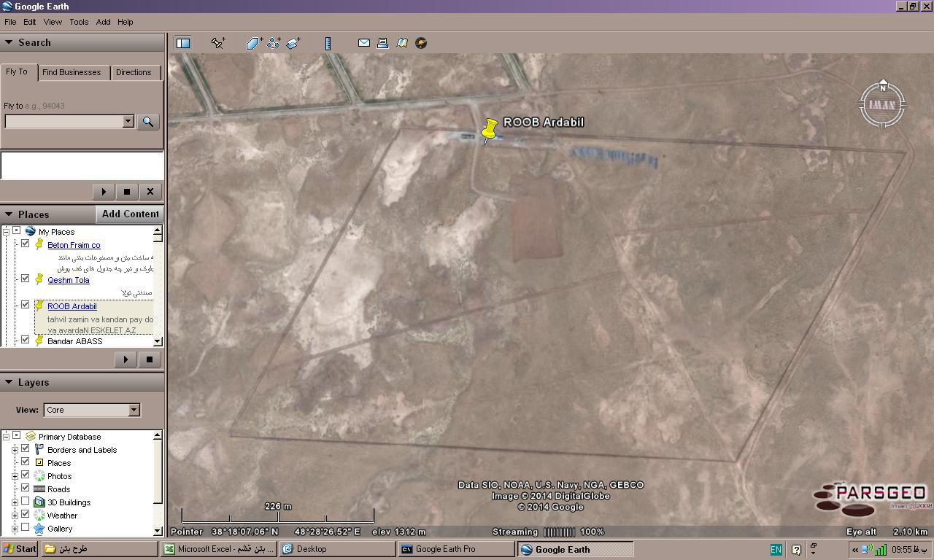Image resolution: width=934 pixels, height=560 pixels.
Task: Enable the 3D Buildings layer checkbox
Action: click(x=26, y=502)
